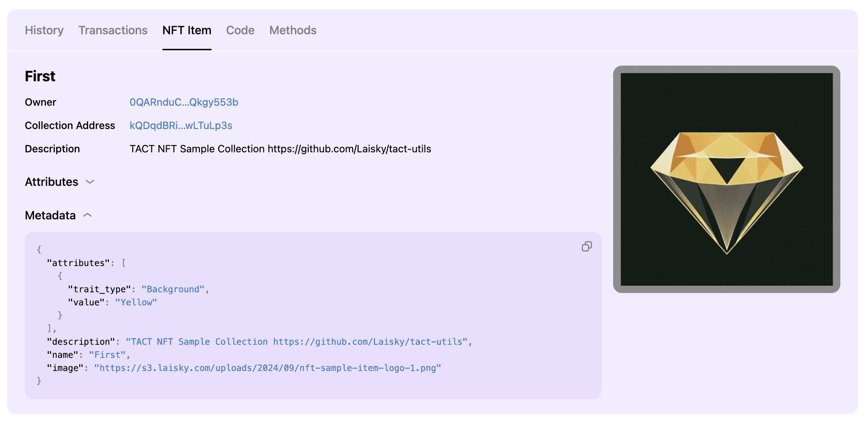Image resolution: width=868 pixels, height=422 pixels.
Task: Select the NFT Item tab
Action: click(187, 30)
